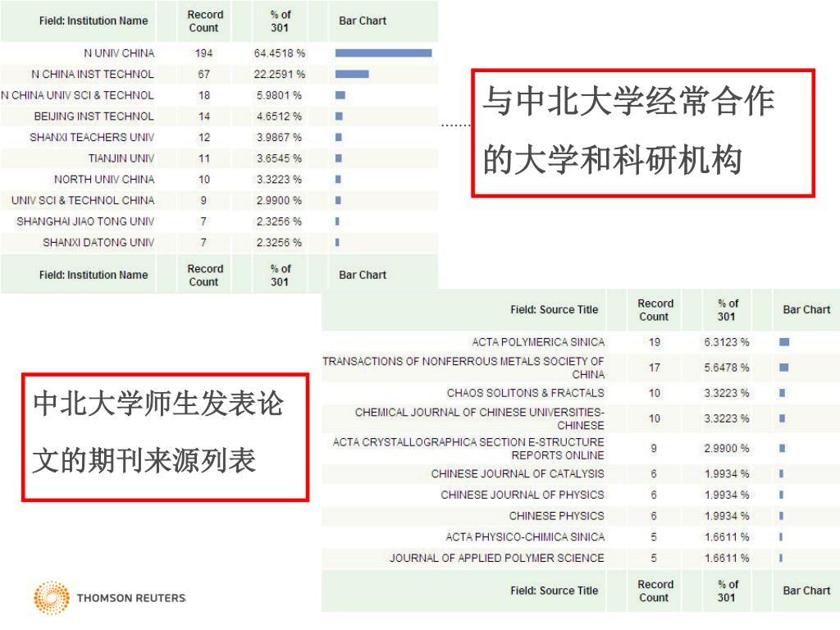This screenshot has width=840, height=630.
Task: Select the N UNIV CHINA institution row
Action: click(219, 53)
